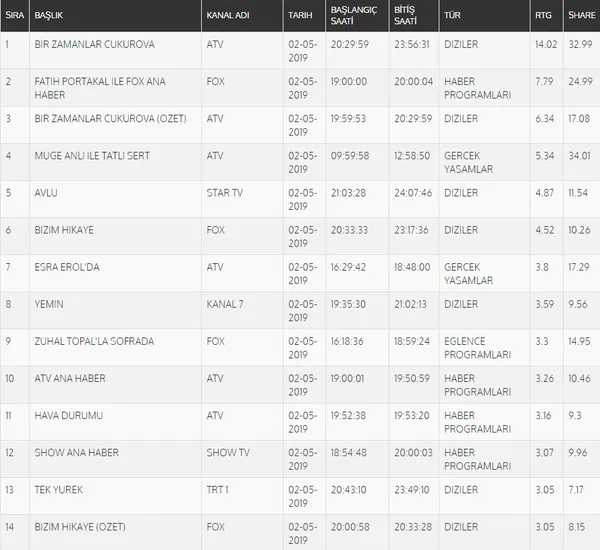The image size is (600, 550).
Task: Click ATV channel in ESRA EROL'DA row
Action: coord(215,267)
